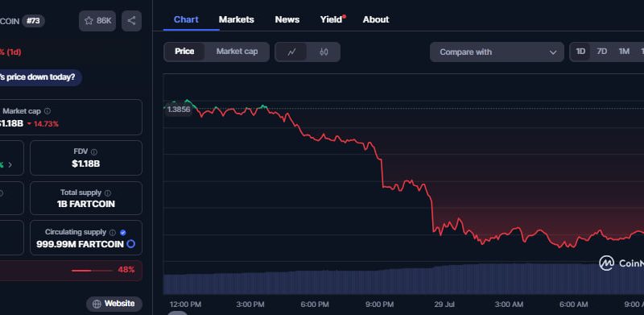
Task: Switch to the Markets tab
Action: tap(236, 19)
